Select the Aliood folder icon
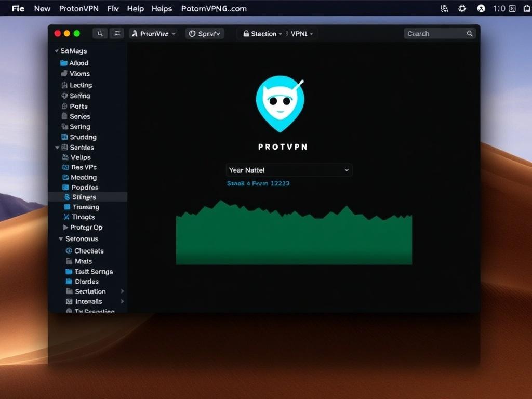532x399 pixels. (x=63, y=63)
